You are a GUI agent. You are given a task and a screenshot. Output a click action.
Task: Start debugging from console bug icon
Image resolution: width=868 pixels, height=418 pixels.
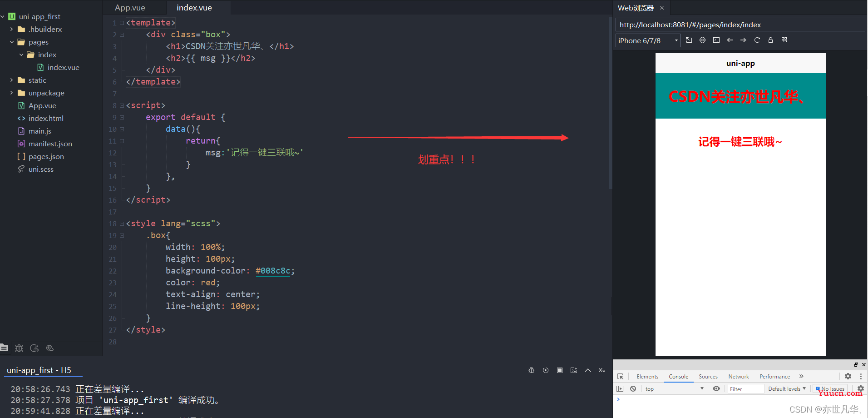point(531,370)
